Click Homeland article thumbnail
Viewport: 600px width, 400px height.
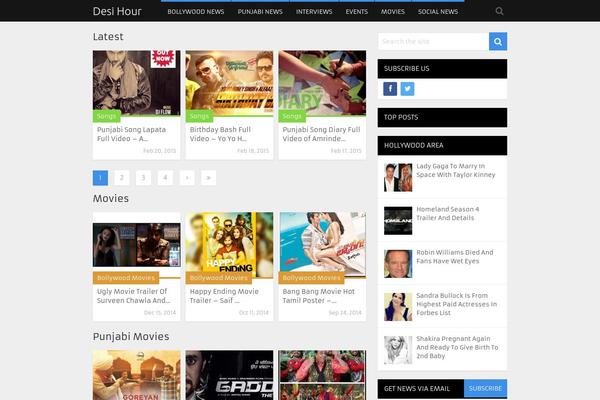coord(398,220)
